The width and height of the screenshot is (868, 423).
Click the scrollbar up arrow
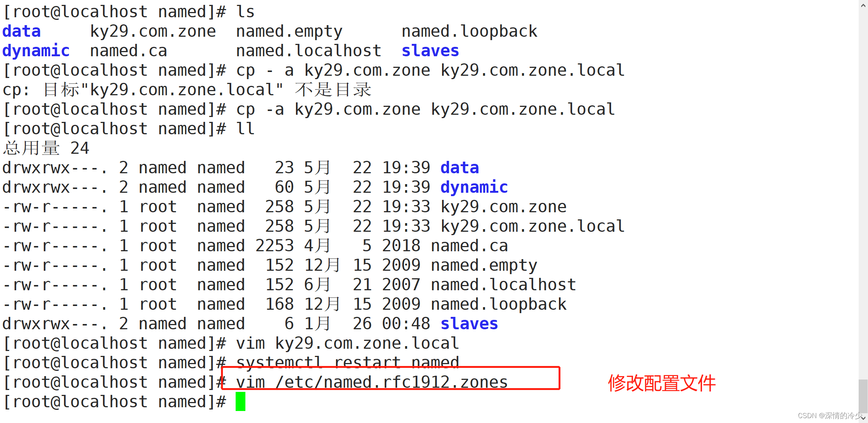point(863,5)
